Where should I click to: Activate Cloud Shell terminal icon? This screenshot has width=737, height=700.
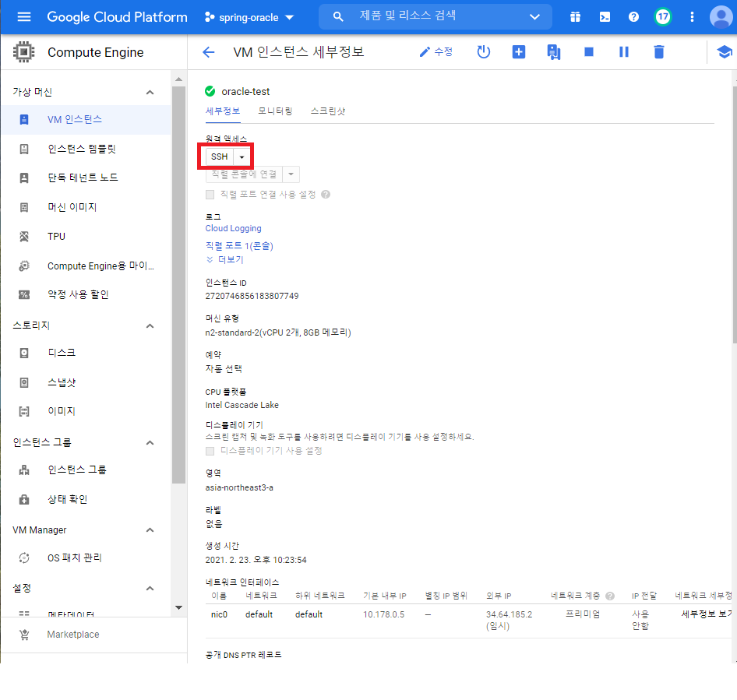(x=605, y=17)
